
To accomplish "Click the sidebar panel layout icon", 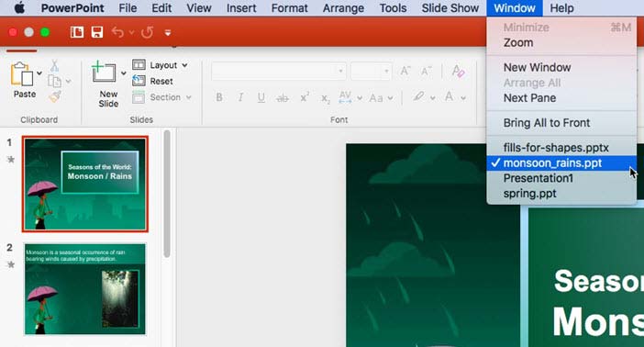I will [77, 32].
